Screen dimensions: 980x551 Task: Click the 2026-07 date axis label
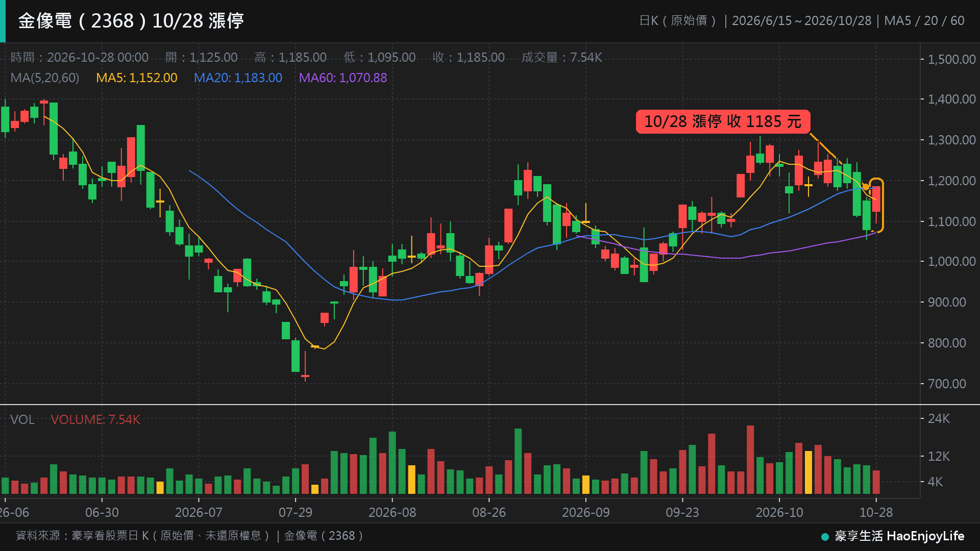[x=199, y=512]
